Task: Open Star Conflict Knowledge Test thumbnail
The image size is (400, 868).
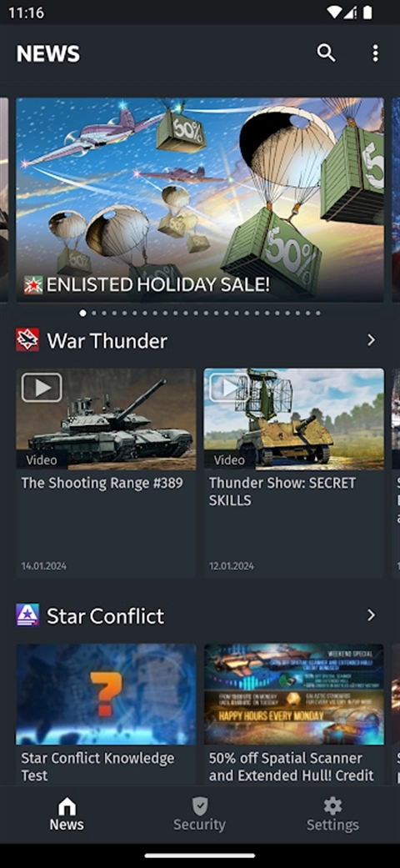Action: point(106,695)
